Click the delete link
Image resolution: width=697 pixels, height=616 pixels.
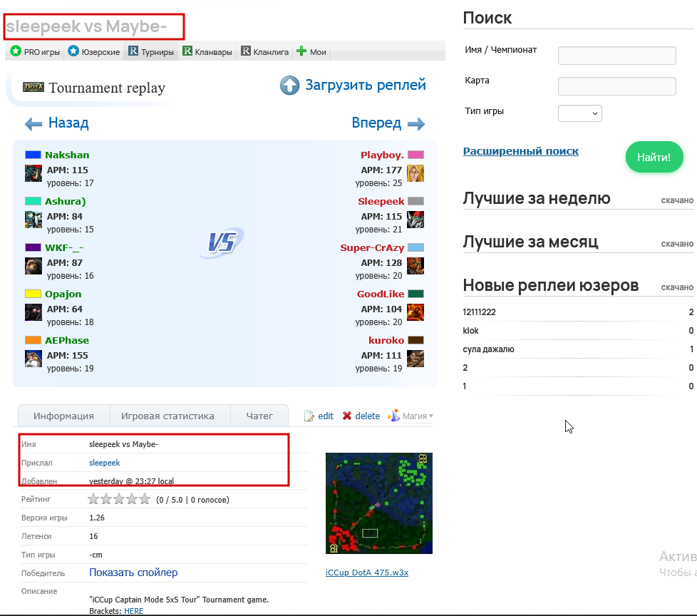click(x=367, y=416)
